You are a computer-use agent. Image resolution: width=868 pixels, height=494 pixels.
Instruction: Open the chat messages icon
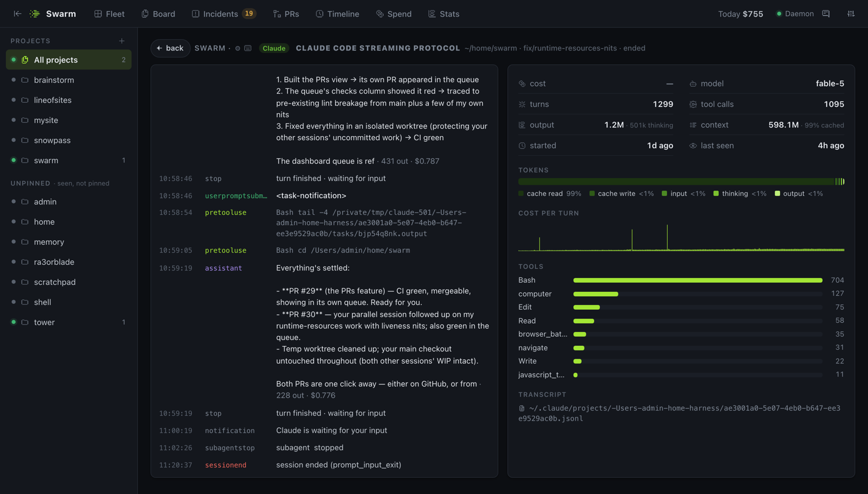pos(826,14)
